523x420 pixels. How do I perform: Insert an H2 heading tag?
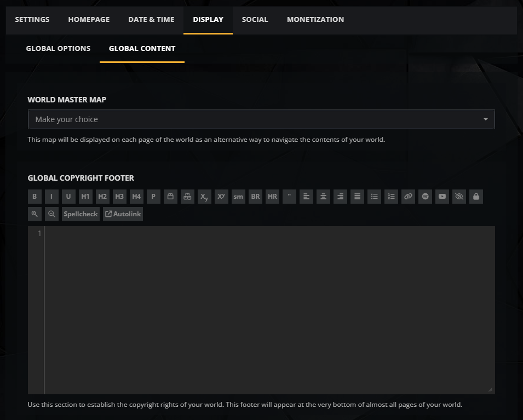(102, 197)
